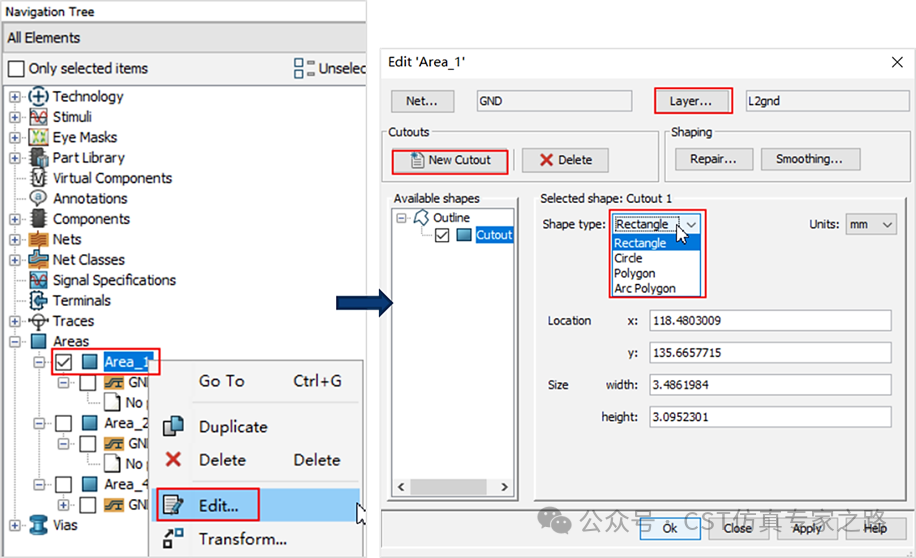Choose Duplicate in context menu
Viewport: 916px width, 558px height.
(x=233, y=427)
